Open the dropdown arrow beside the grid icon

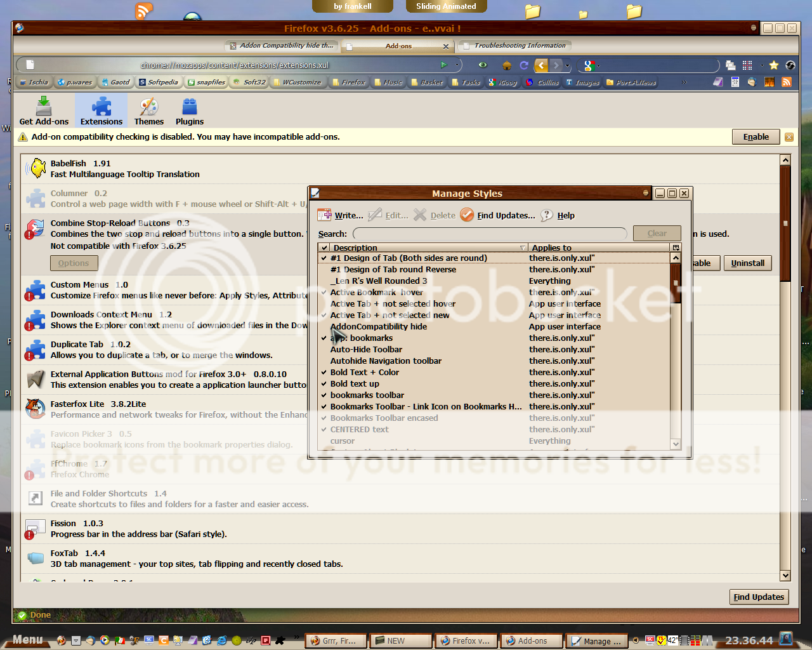pos(762,65)
